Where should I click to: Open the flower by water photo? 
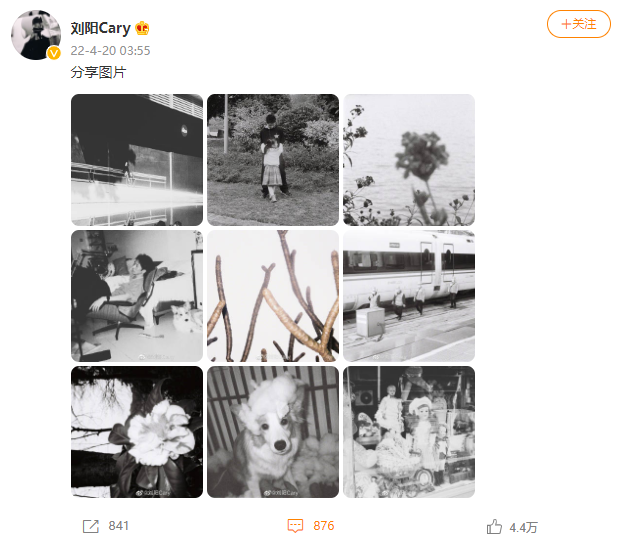[409, 160]
